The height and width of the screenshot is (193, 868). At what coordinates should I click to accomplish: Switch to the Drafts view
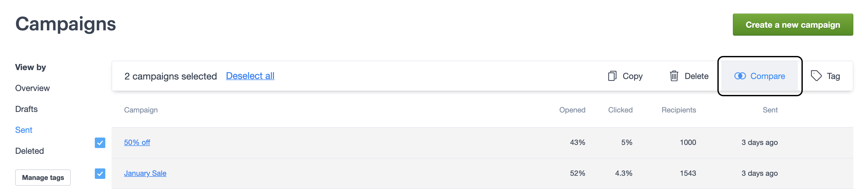pos(26,109)
